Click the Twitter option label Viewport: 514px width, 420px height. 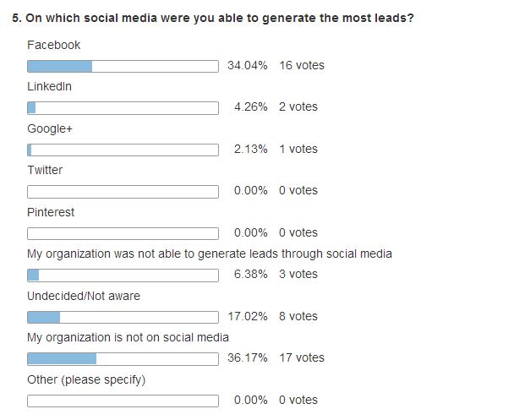coord(45,170)
